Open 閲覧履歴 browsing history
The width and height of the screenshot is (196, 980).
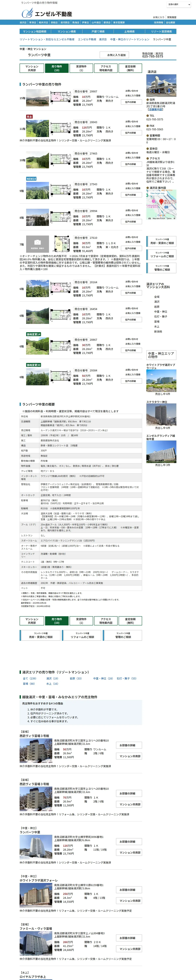[x=172, y=17]
